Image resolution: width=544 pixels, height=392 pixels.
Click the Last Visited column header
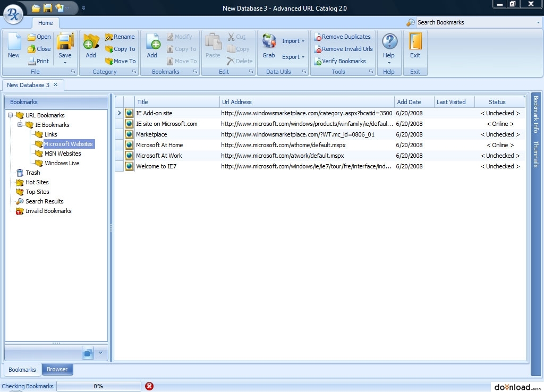455,102
